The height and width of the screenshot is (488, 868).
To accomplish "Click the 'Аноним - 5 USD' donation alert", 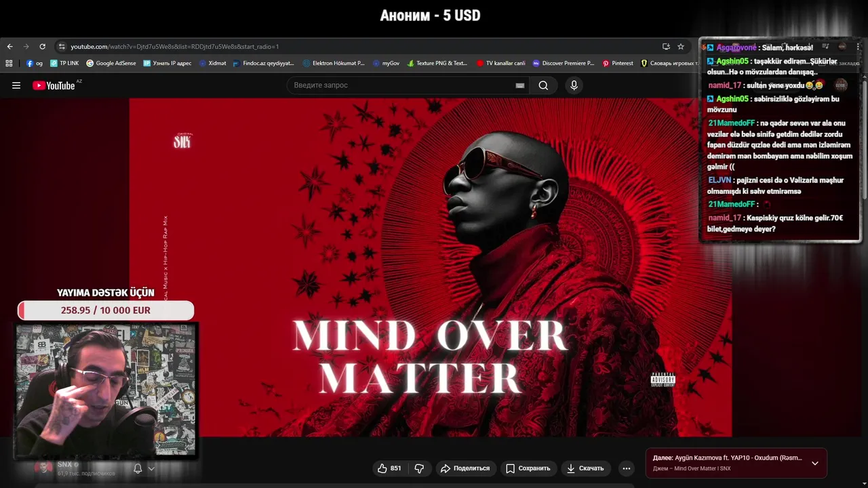I will tap(431, 16).
